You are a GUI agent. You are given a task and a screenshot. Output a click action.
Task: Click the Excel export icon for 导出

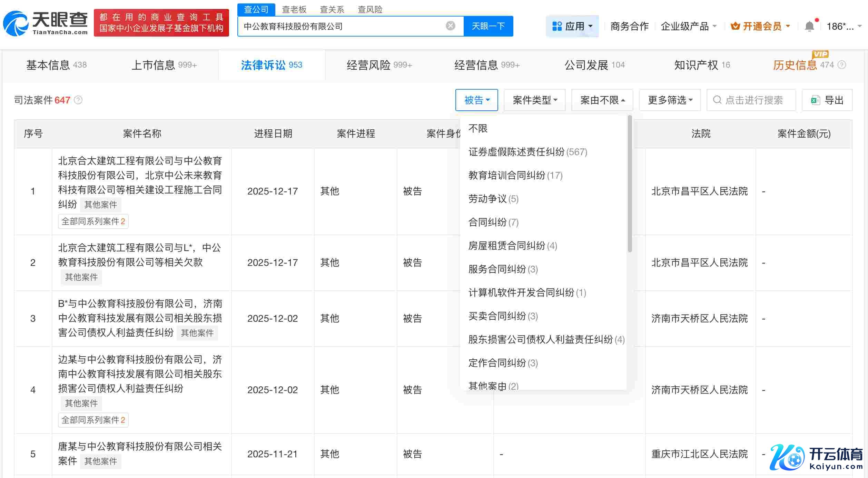click(x=815, y=100)
